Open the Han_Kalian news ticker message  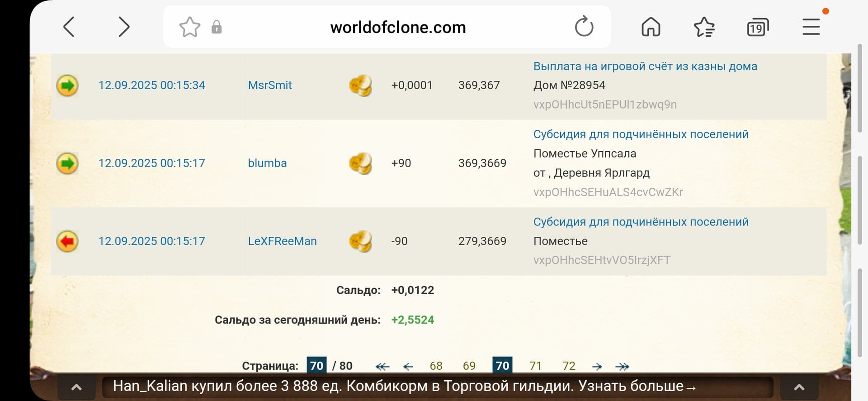pyautogui.click(x=404, y=386)
